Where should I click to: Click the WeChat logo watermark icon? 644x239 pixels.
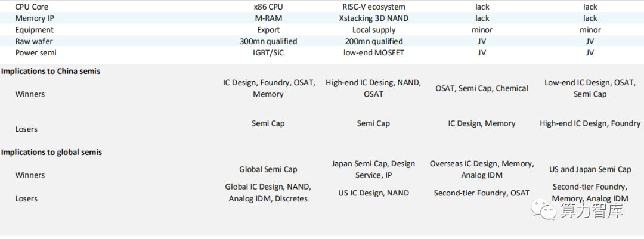pos(543,209)
